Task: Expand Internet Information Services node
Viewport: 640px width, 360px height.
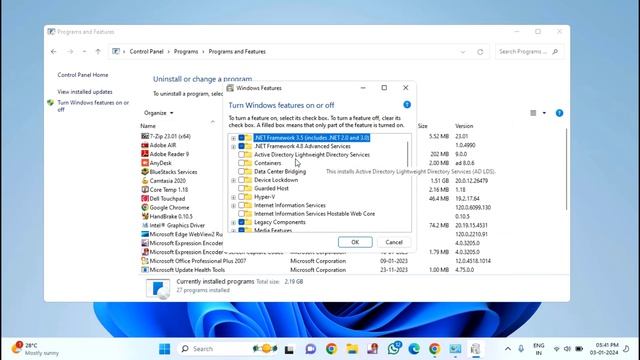Action: coord(233,206)
